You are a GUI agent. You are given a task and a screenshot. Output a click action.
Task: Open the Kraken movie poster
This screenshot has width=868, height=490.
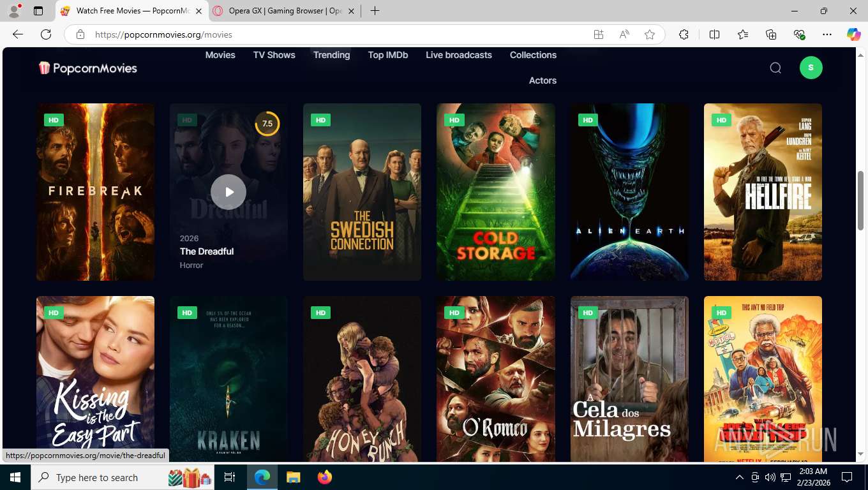228,379
